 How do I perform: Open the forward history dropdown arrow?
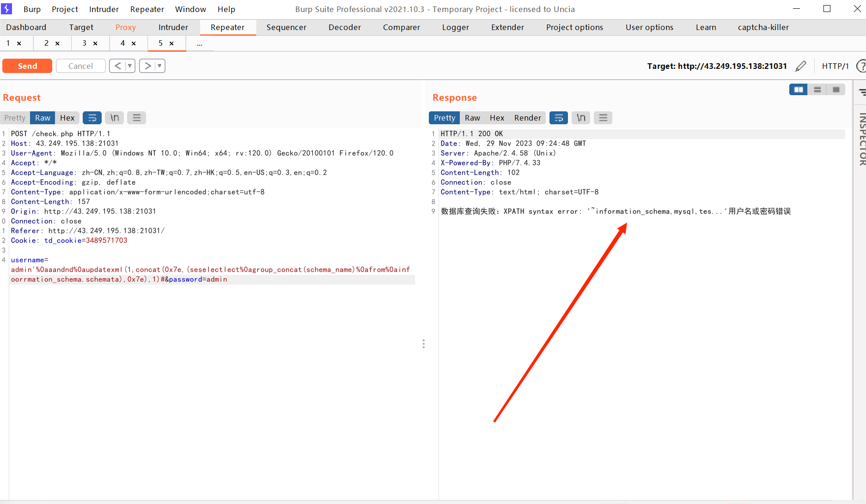coord(160,66)
